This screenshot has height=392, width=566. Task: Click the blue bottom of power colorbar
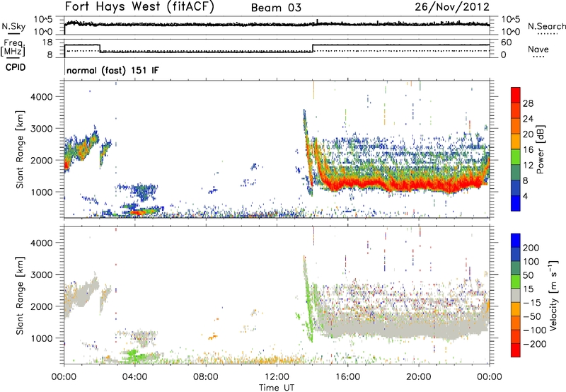coord(516,203)
